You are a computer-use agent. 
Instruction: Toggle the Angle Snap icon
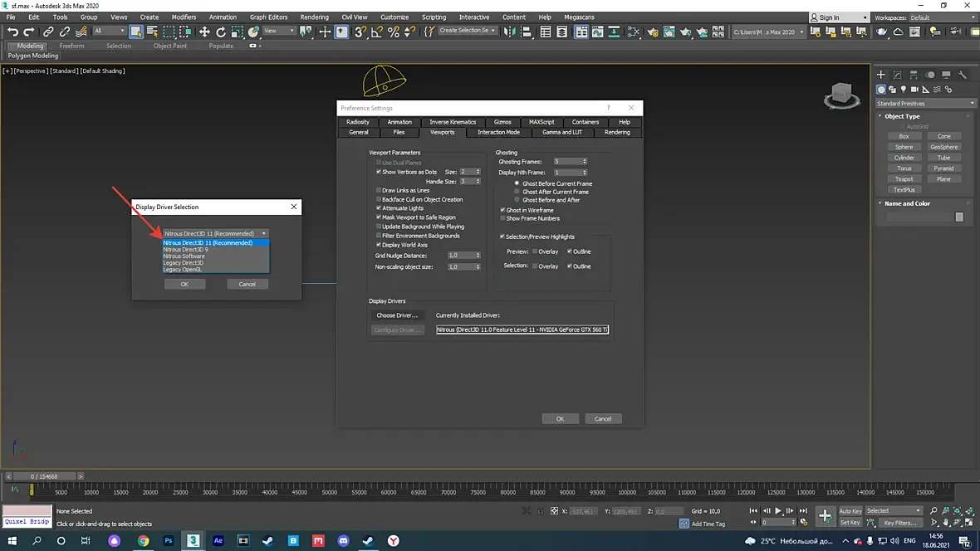[x=377, y=32]
